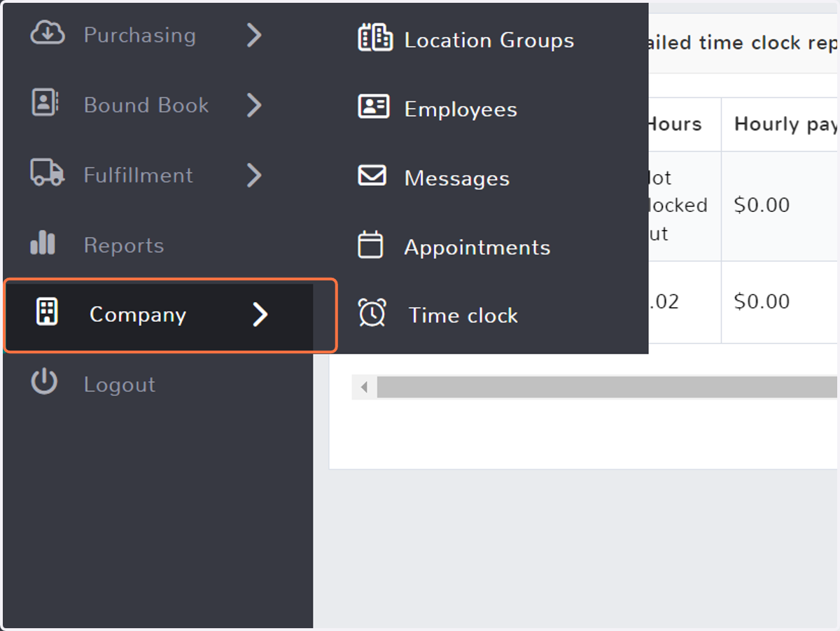Click the $0.00 cell in second row

click(x=780, y=302)
